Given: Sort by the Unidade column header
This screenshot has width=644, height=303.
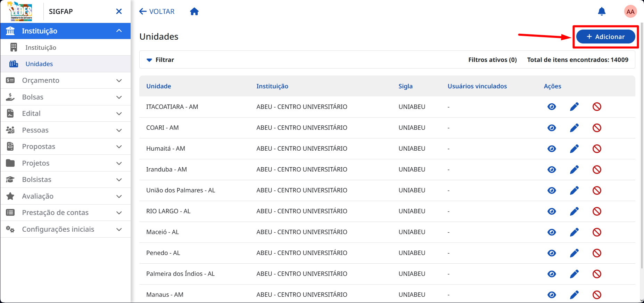Looking at the screenshot, I should pyautogui.click(x=159, y=86).
